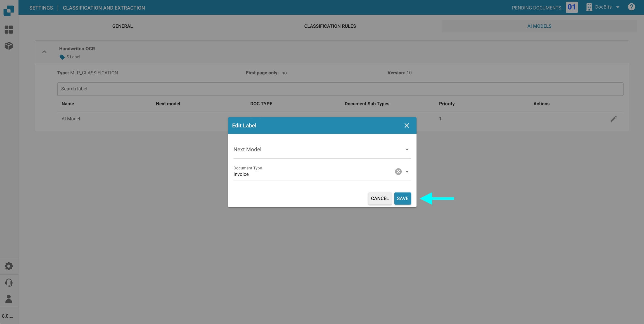Open the 3D box sidebar icon
The width and height of the screenshot is (644, 324).
[9, 46]
